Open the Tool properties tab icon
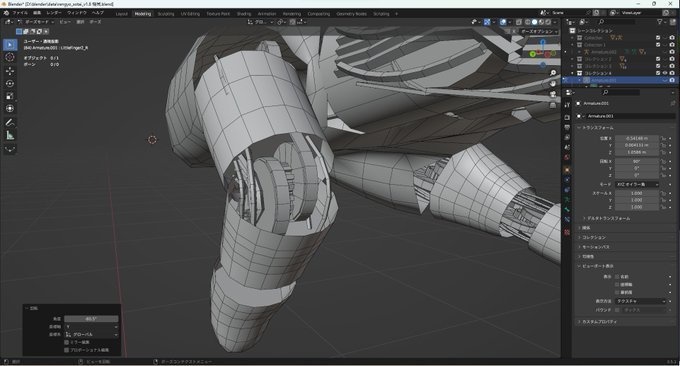 567,105
